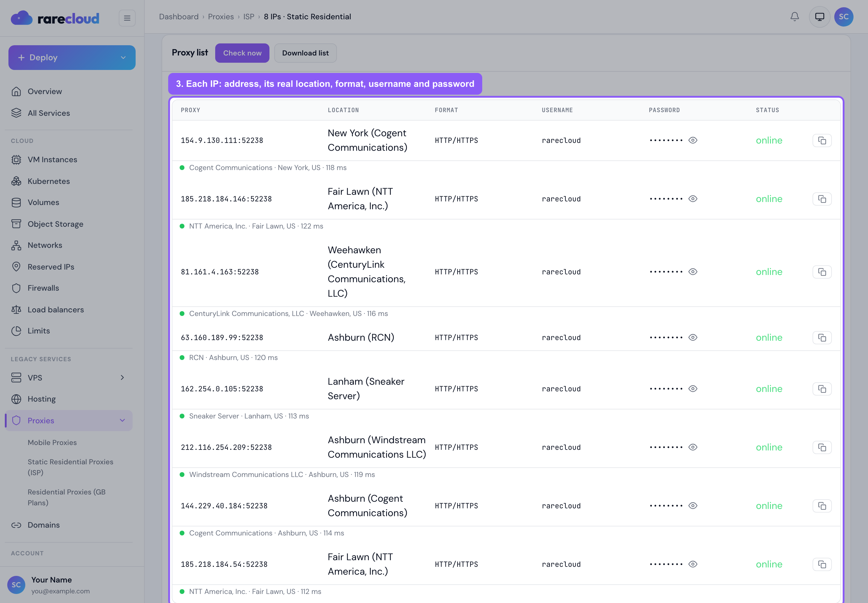Copy proxy 144.229.40.184:52238 details
The height and width of the screenshot is (603, 868).
822,506
